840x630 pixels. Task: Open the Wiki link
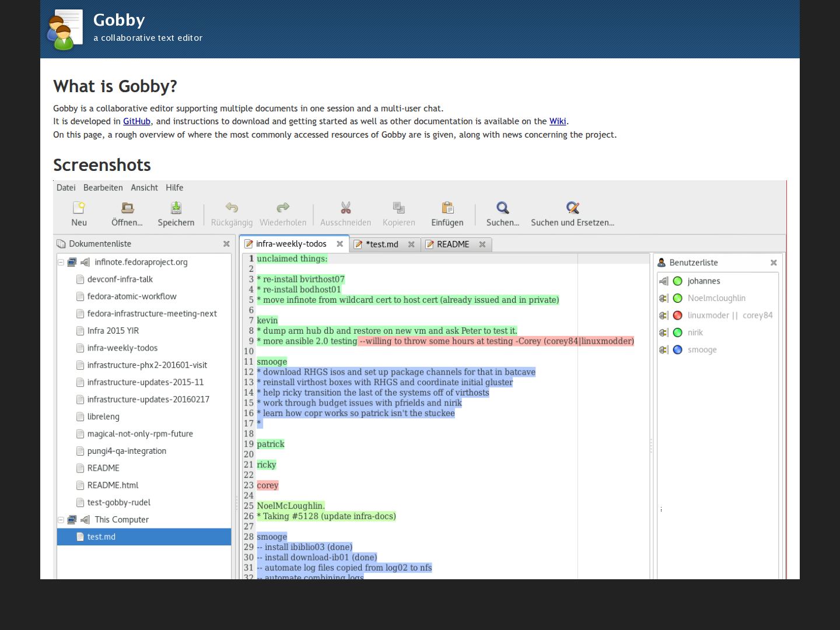pos(558,121)
